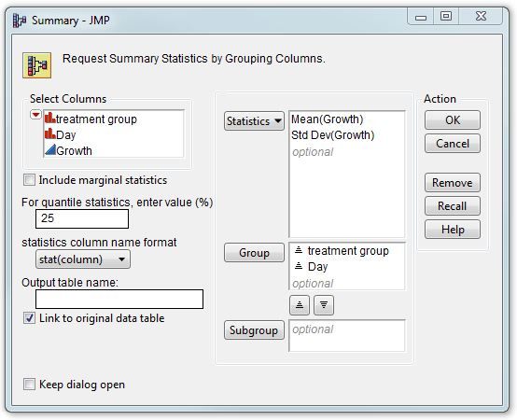The height and width of the screenshot is (420, 517).
Task: Click the ascending sort order icon button
Action: [300, 305]
